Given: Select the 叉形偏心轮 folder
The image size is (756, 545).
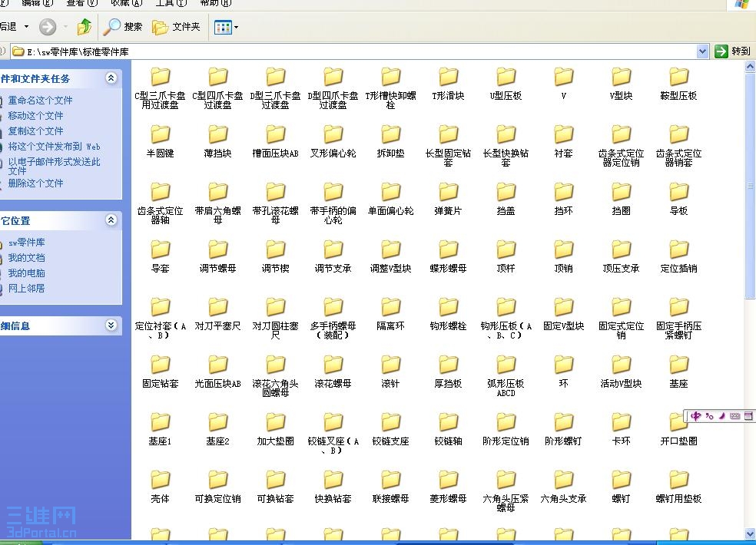Looking at the screenshot, I should click(333, 141).
